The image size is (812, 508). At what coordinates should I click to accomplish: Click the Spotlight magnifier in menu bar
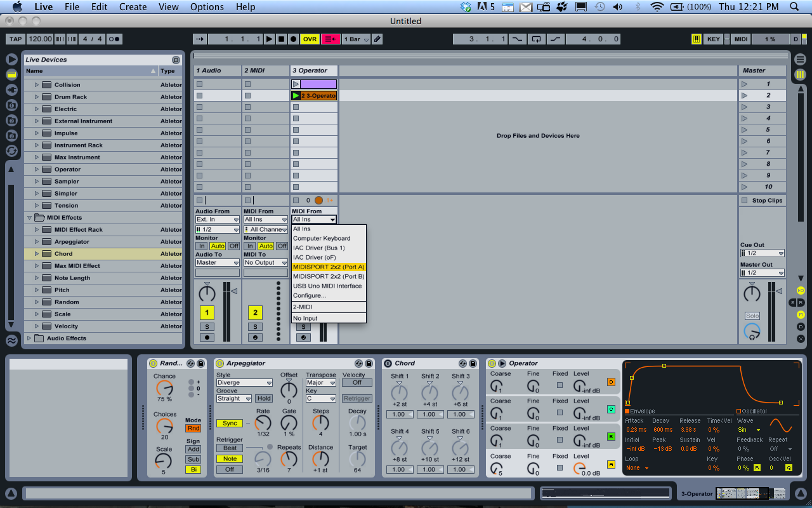click(794, 7)
